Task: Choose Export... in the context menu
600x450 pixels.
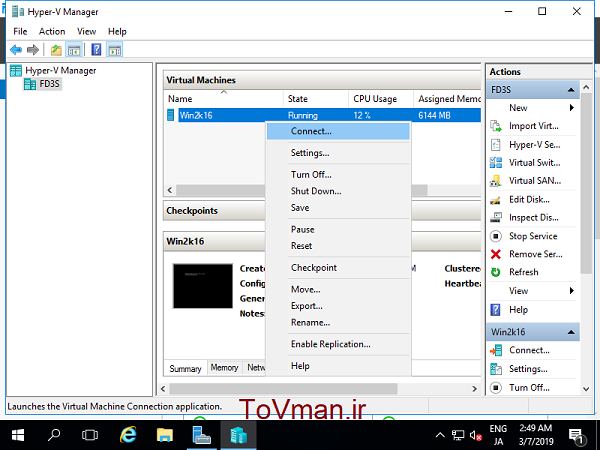Action: 338,306
